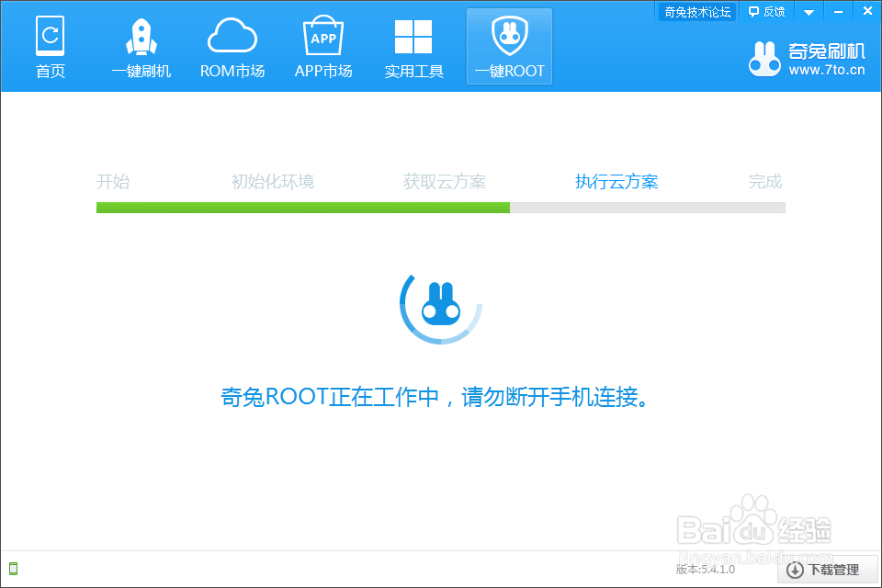This screenshot has height=588, width=882.
Task: Click the spinning rabbit loading icon
Action: pyautogui.click(x=441, y=309)
